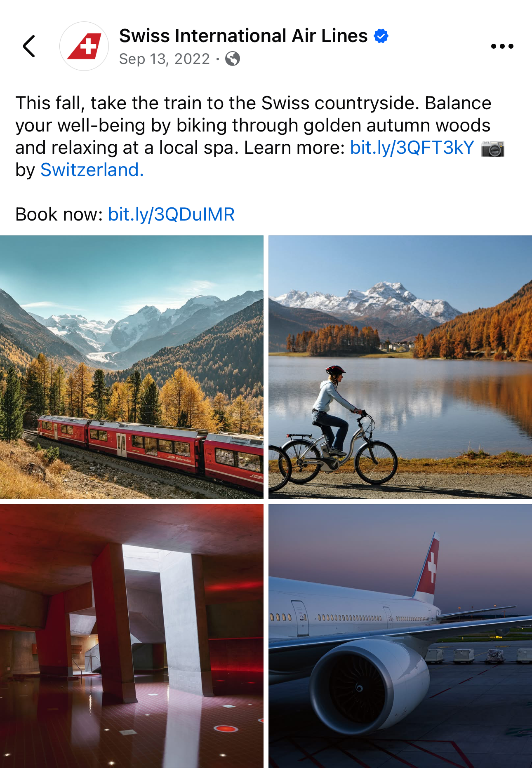Open the Switzerland page mention
Viewport: 532px width, 773px height.
pyautogui.click(x=92, y=170)
